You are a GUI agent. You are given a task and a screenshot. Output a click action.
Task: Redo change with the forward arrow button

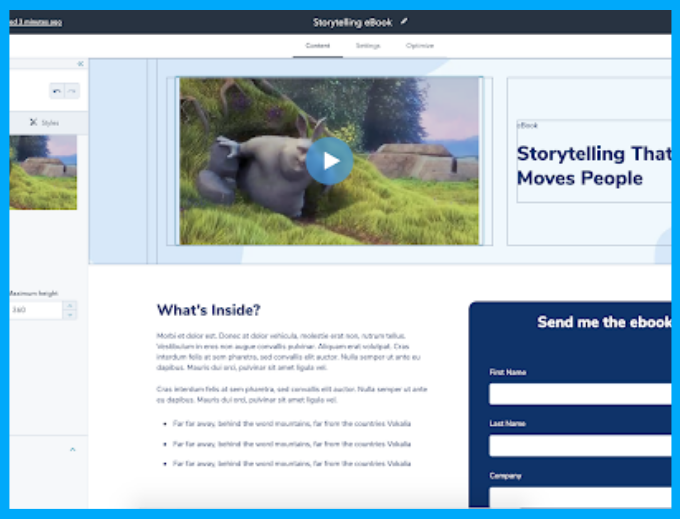pos(72,91)
